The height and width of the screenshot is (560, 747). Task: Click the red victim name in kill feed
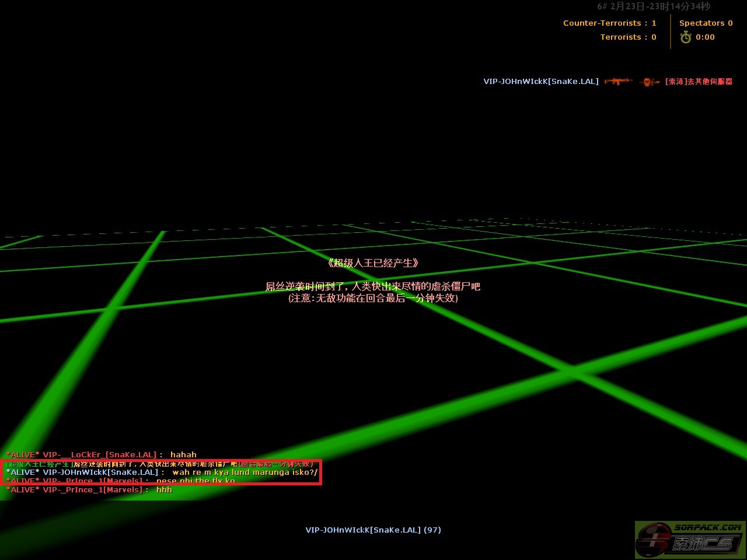699,82
